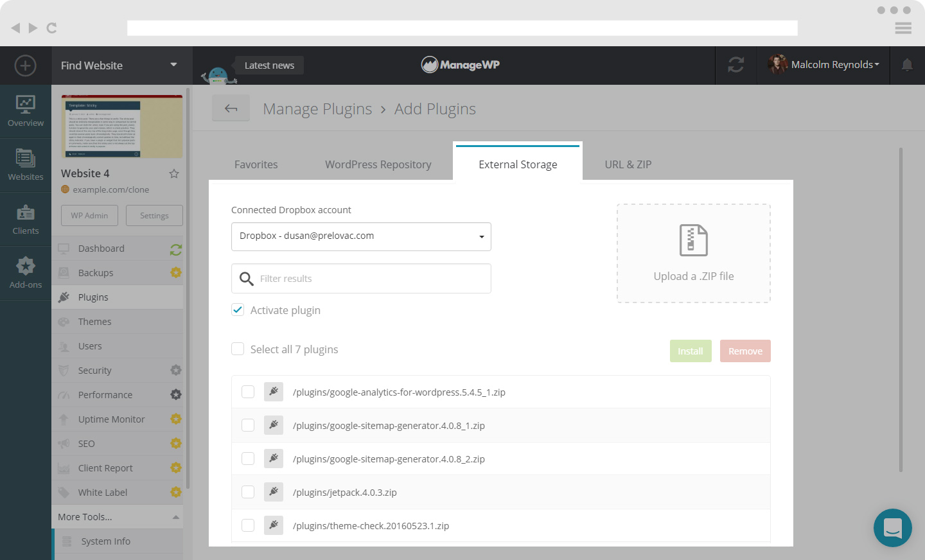The width and height of the screenshot is (925, 560).
Task: Open the Websites section in left rail
Action: pyautogui.click(x=26, y=165)
